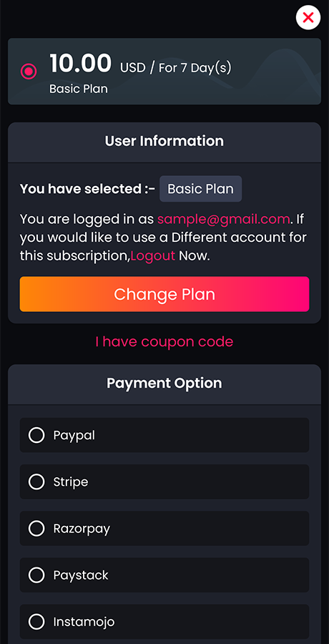Click the Basic Plan selected badge
This screenshot has width=329, height=644.
(x=200, y=189)
